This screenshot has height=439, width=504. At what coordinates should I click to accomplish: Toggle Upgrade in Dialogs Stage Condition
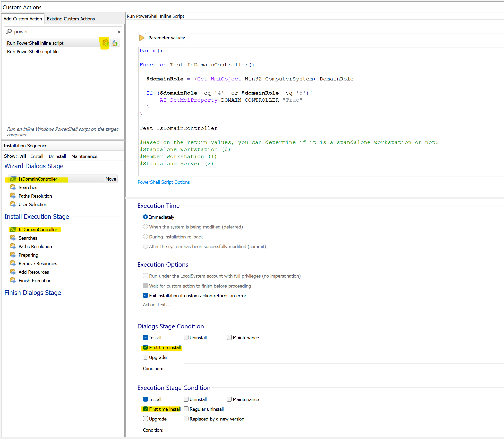tap(145, 357)
